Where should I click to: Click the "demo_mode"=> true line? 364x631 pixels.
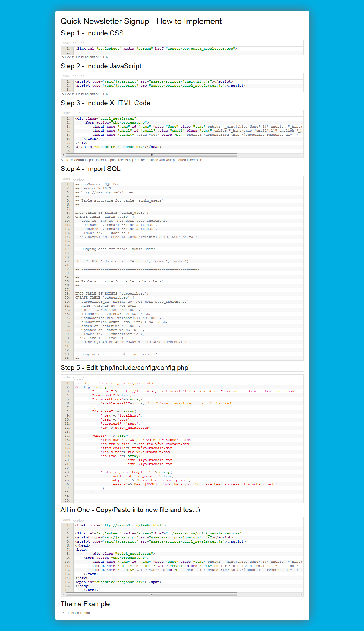point(112,395)
